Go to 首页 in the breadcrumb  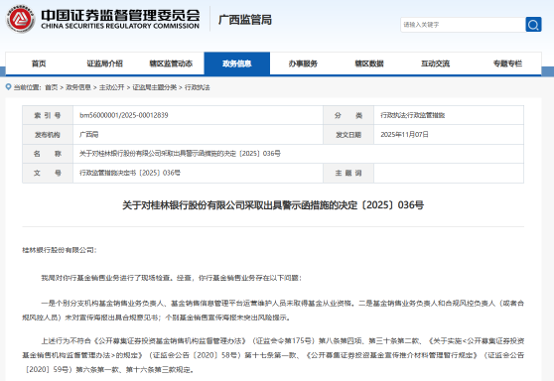click(x=52, y=87)
